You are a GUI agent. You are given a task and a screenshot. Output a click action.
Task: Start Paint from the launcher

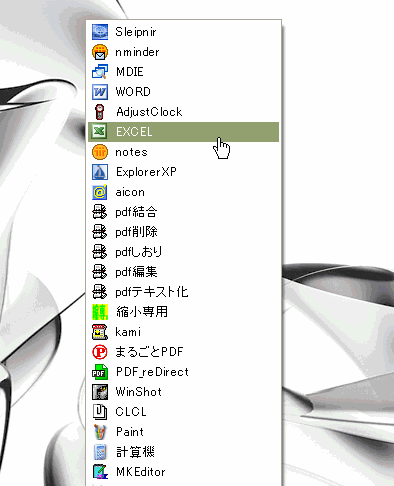[x=183, y=432]
